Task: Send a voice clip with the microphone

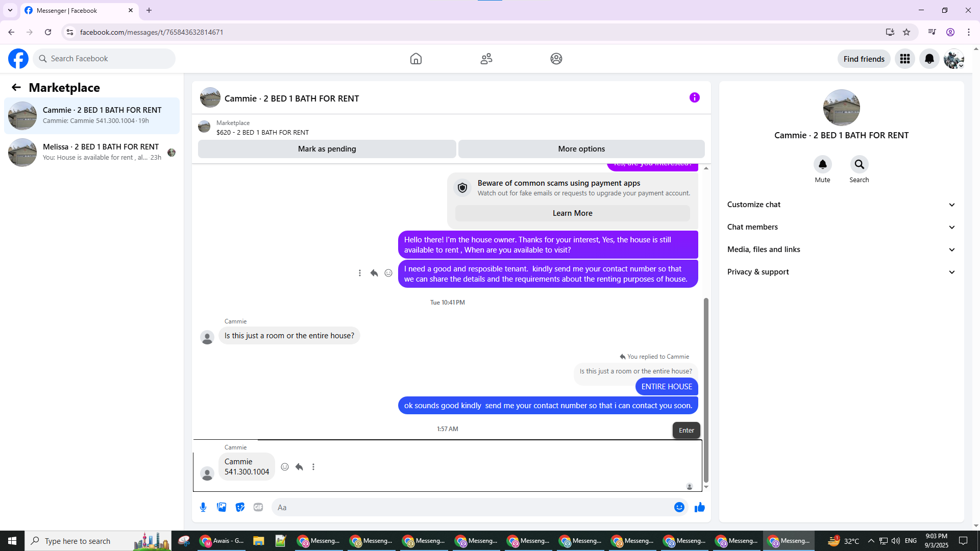Action: coord(203,507)
